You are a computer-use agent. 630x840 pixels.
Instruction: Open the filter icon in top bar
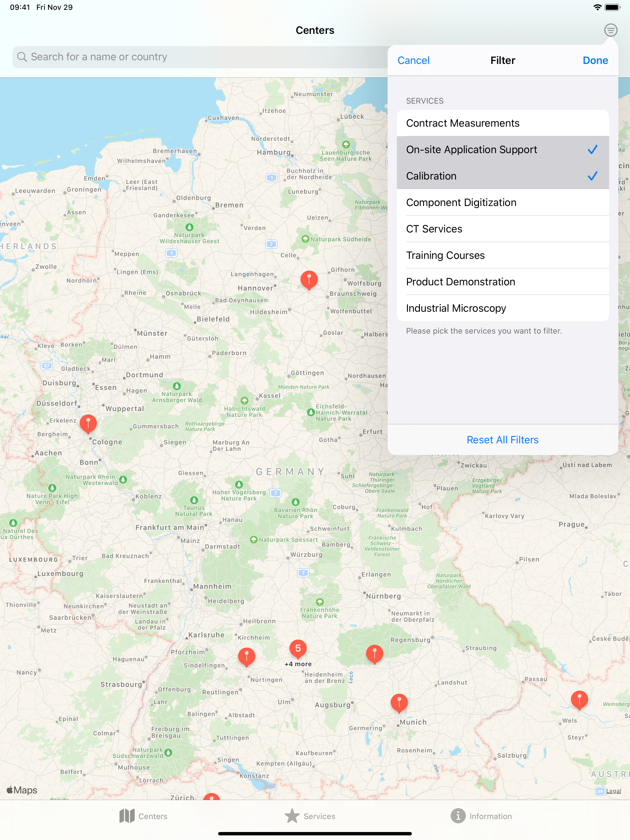[x=611, y=30]
